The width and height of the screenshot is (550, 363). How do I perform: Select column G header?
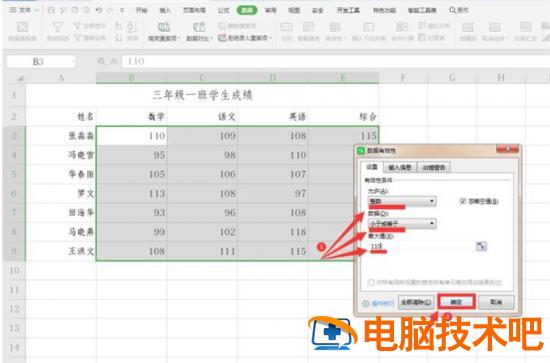coord(452,78)
